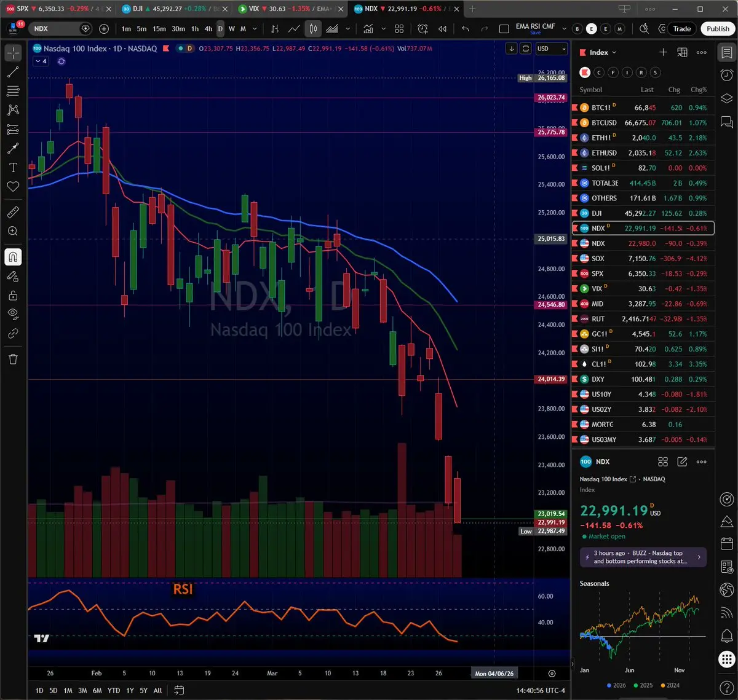Undo the last chart action

click(466, 29)
